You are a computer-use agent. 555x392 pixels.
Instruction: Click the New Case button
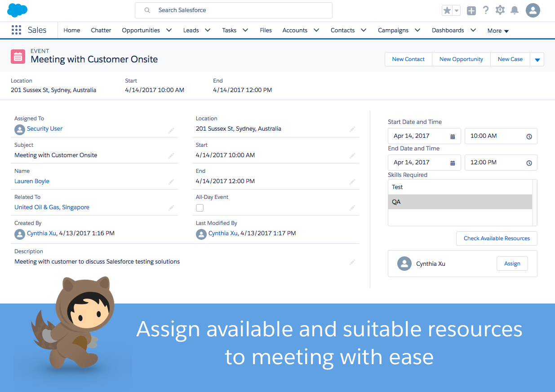coord(510,59)
